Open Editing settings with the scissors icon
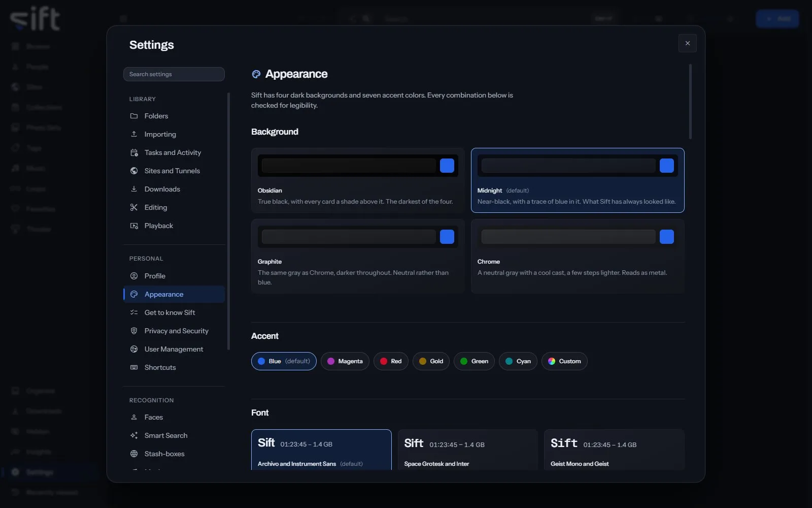The height and width of the screenshot is (508, 812). tap(174, 207)
